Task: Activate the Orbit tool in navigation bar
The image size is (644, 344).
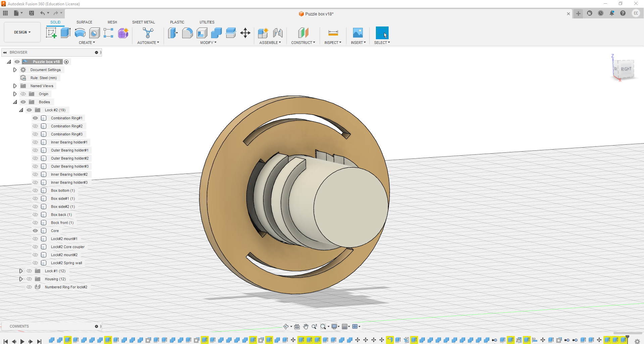Action: pyautogui.click(x=286, y=326)
